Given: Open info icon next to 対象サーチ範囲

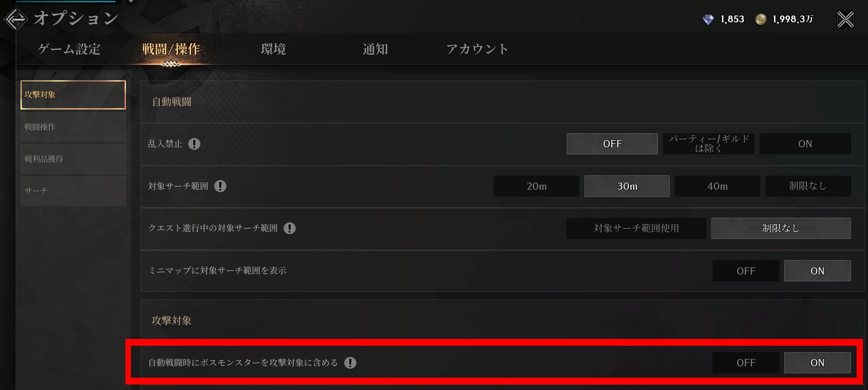Looking at the screenshot, I should (220, 186).
